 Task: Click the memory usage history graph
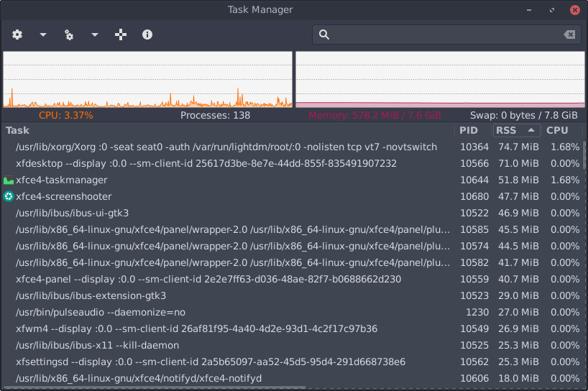pos(440,79)
